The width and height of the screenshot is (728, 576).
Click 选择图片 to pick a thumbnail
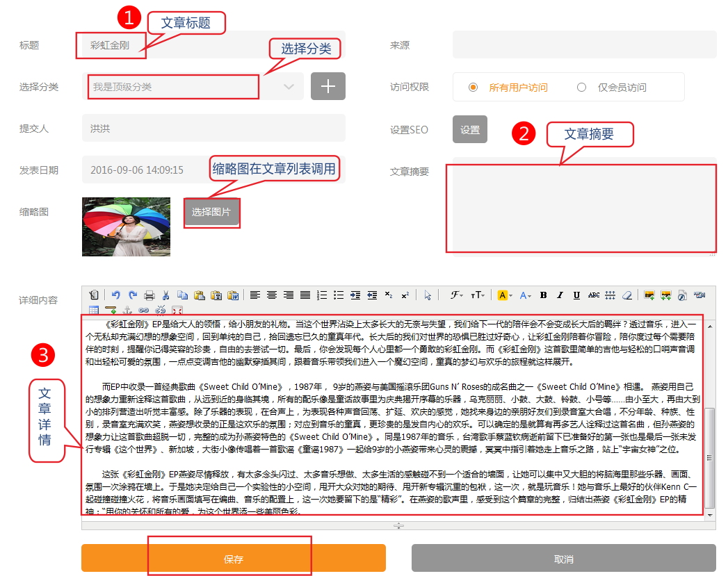pyautogui.click(x=211, y=212)
